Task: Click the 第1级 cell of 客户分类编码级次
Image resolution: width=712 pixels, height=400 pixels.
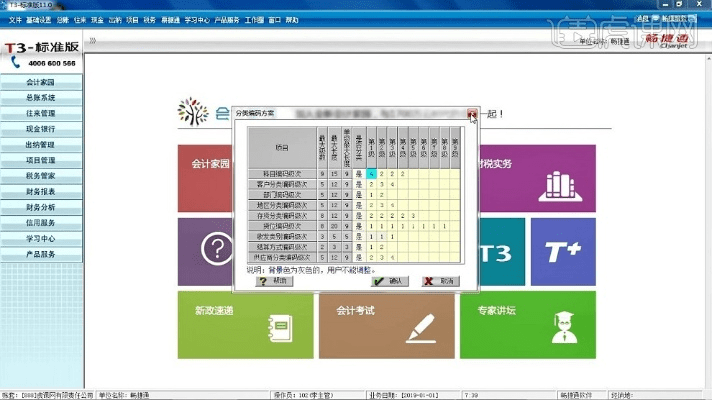Action: coord(371,184)
